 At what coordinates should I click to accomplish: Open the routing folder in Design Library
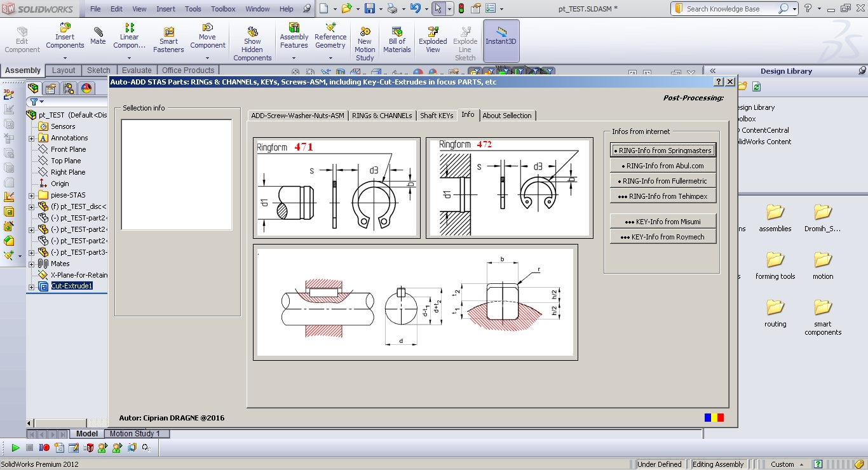click(775, 312)
